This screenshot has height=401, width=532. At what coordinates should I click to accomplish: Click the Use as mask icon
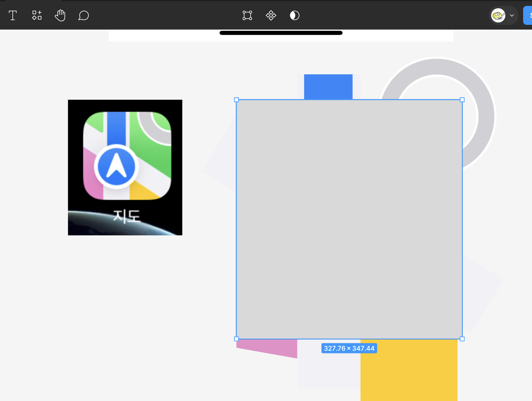point(295,15)
